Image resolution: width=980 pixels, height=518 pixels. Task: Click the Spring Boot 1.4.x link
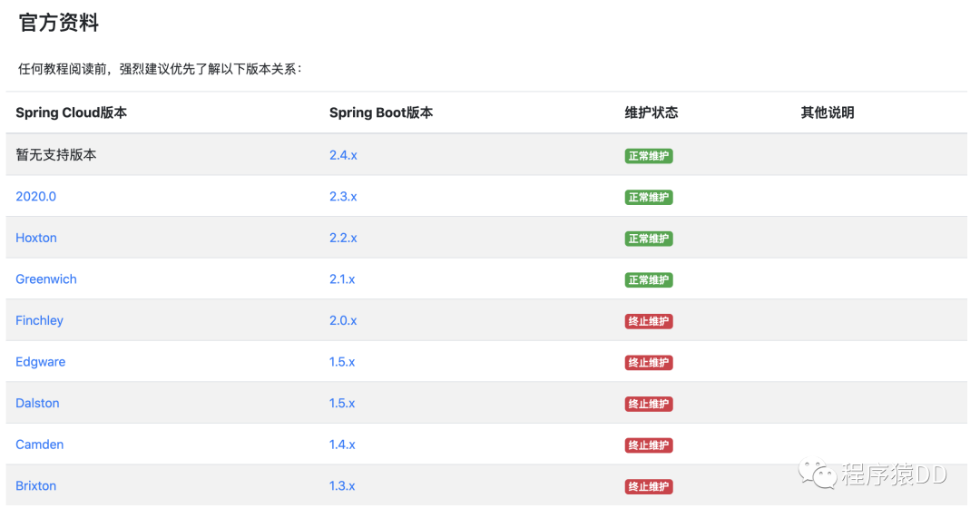(342, 445)
